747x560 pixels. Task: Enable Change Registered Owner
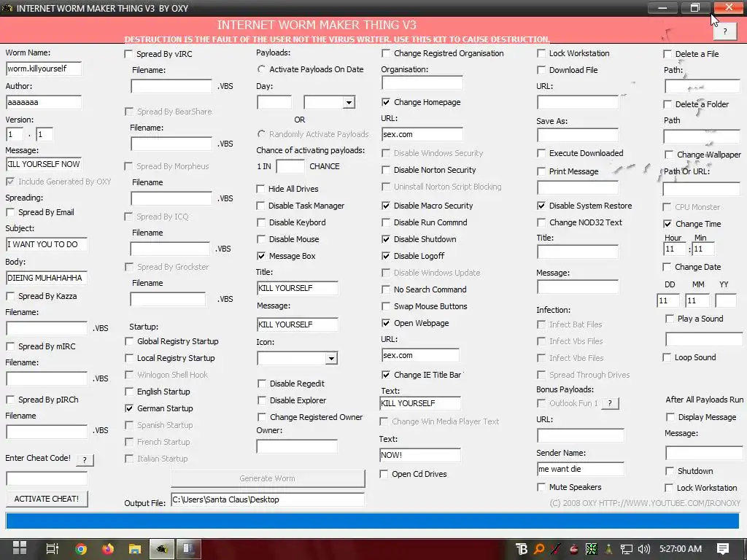pyautogui.click(x=262, y=417)
